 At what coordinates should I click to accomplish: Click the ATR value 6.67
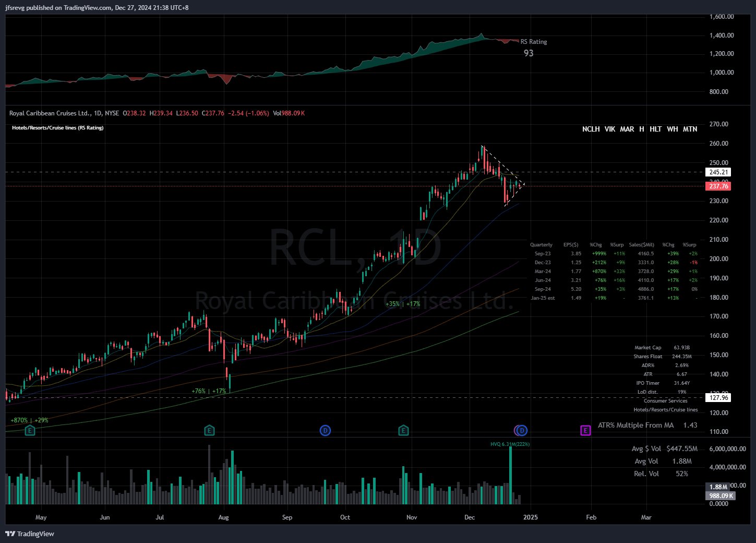[682, 374]
